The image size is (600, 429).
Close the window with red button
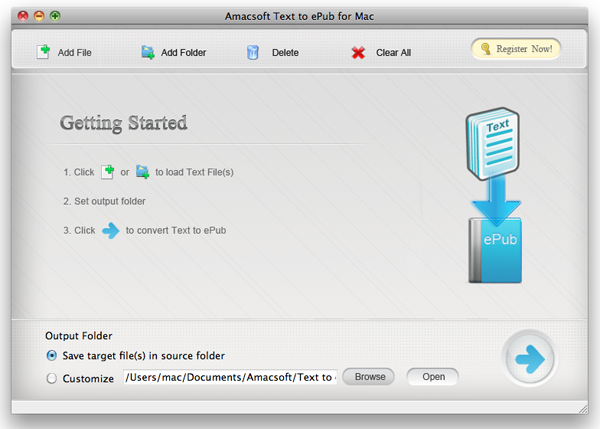pos(23,16)
